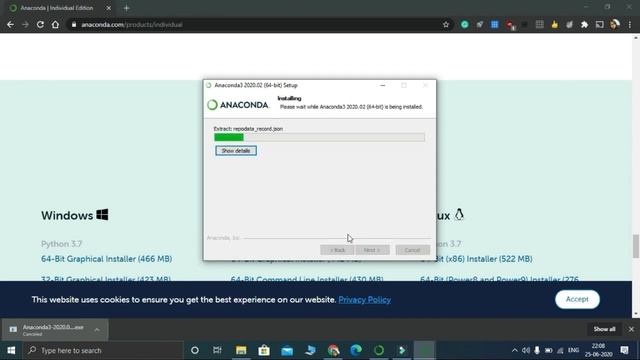The height and width of the screenshot is (360, 640).
Task: Open the Chrome profile avatar
Action: pyautogui.click(x=615, y=24)
